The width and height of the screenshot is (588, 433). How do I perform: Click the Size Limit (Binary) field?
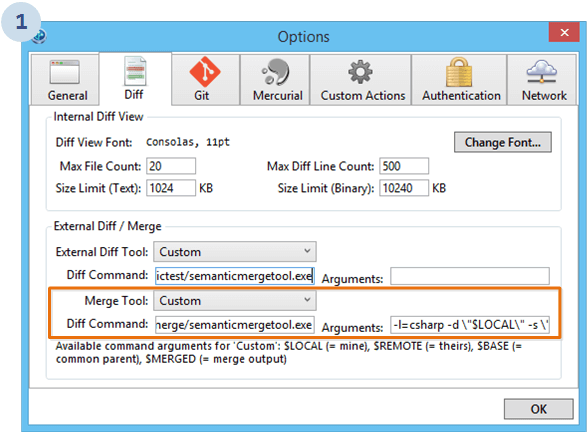[404, 188]
